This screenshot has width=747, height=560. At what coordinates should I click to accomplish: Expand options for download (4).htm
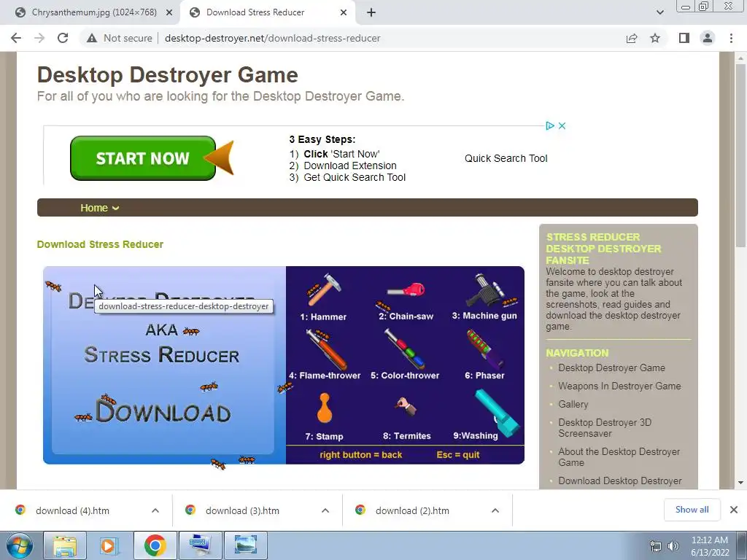(155, 510)
